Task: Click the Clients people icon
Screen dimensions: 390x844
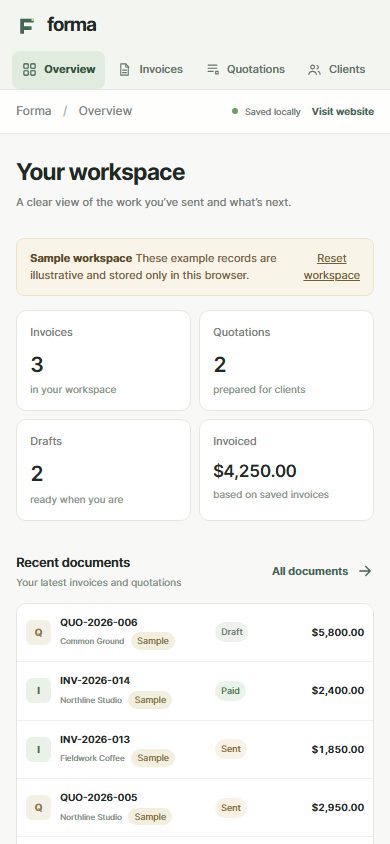Action: (314, 69)
